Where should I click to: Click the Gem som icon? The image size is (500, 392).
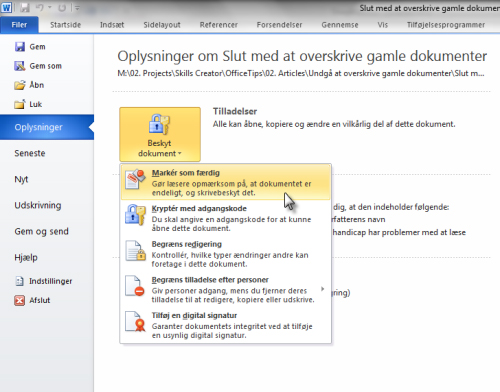point(20,66)
